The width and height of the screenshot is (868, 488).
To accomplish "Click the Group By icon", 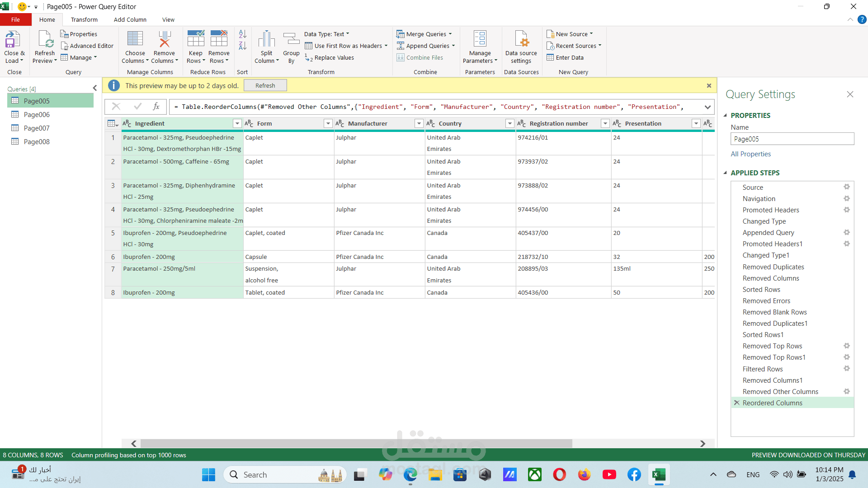I will pyautogui.click(x=291, y=39).
